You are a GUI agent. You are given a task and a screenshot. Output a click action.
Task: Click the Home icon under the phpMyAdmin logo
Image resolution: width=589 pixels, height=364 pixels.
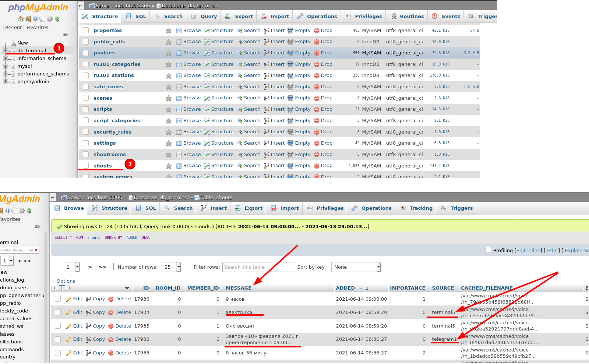point(21,19)
